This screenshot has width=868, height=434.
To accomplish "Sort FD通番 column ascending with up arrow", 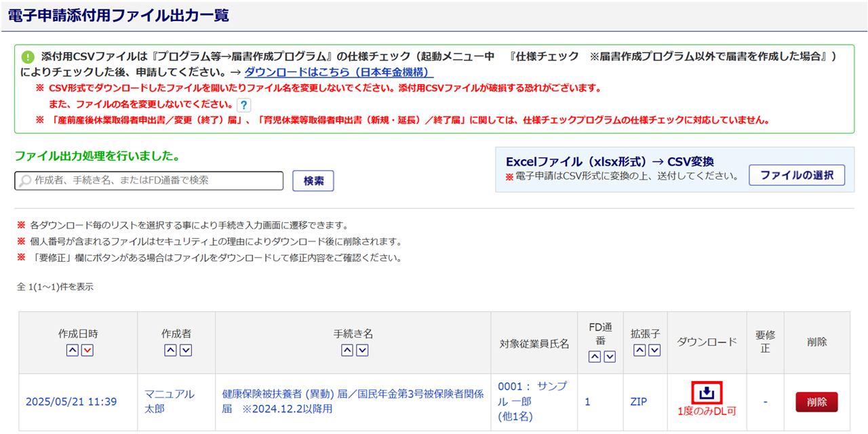I will pos(594,357).
